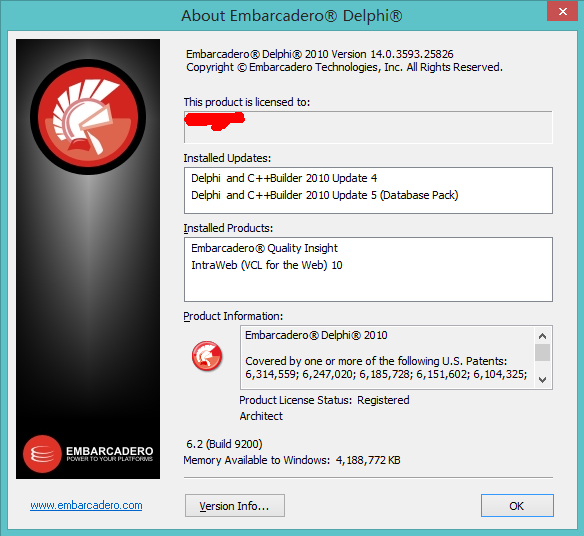Confirm with the OK button
The width and height of the screenshot is (584, 536).
tap(517, 506)
